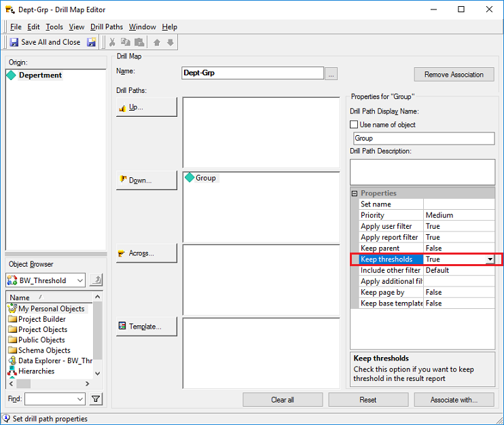
Task: Click the horizontal scroll left arrow
Action: tap(12, 384)
